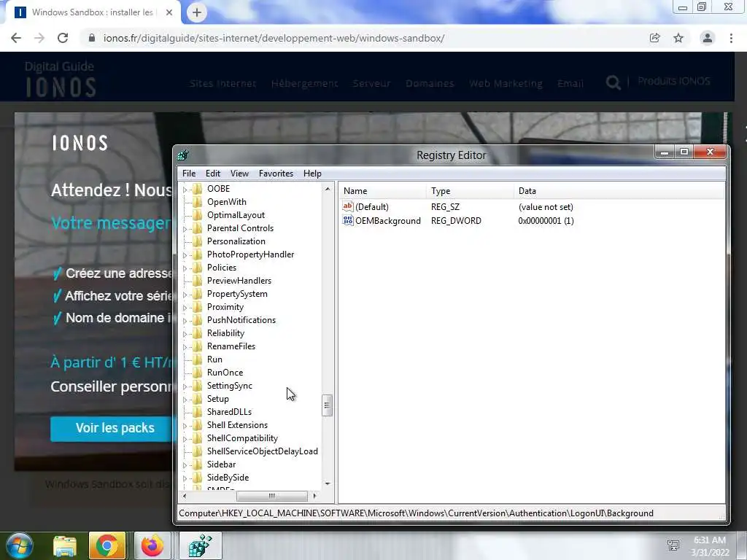The image size is (747, 560).
Task: Select the Personalization folder icon
Action: [x=197, y=241]
